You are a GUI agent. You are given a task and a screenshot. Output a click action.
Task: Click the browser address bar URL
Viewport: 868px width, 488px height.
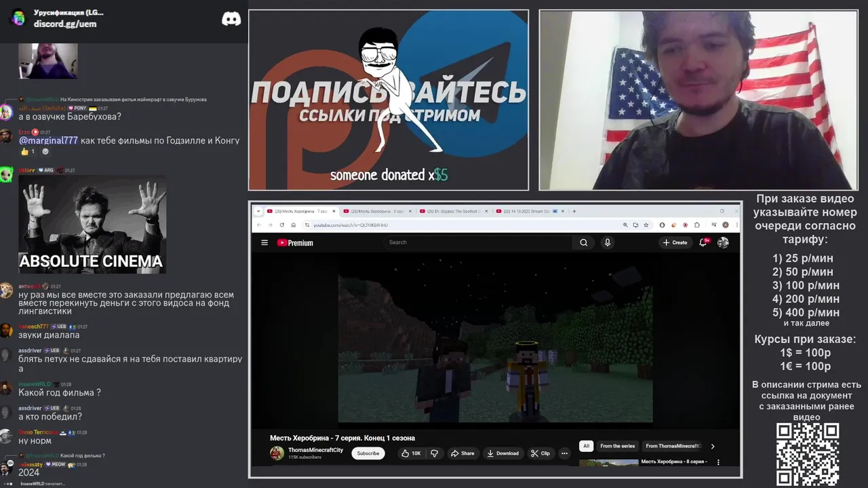[351, 225]
